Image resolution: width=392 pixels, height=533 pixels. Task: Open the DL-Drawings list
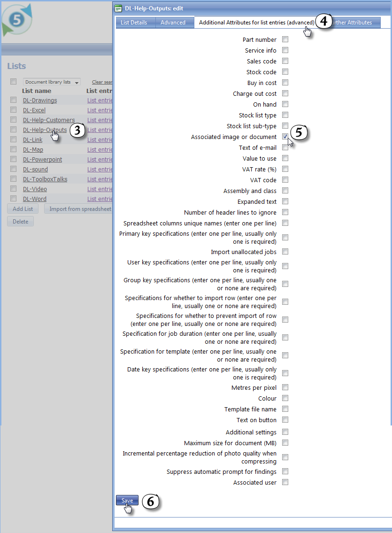tap(40, 100)
